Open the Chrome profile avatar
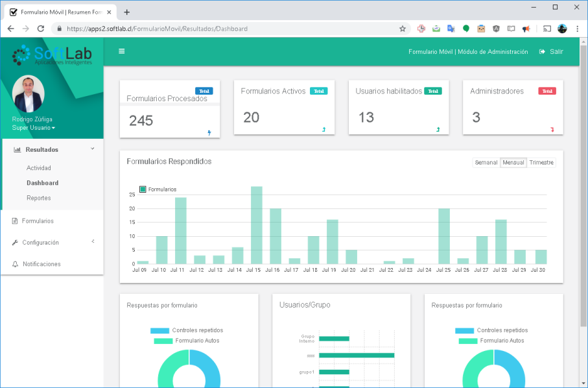 (562, 29)
